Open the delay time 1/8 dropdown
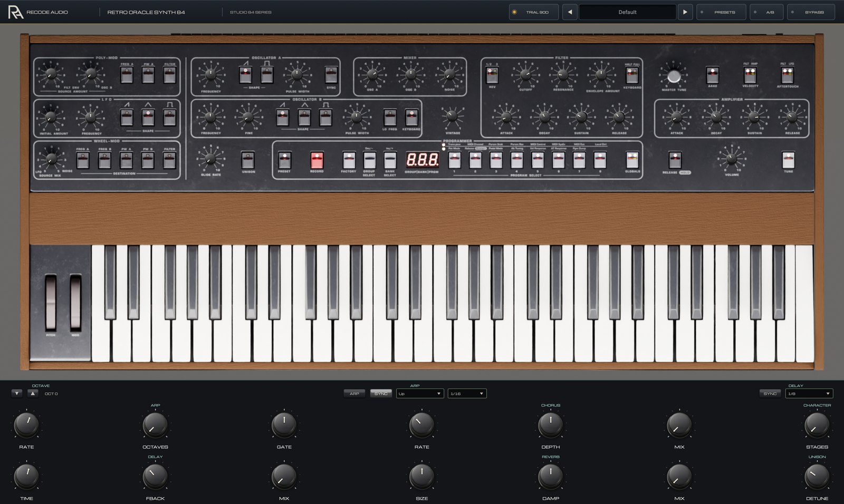The width and height of the screenshot is (844, 504). click(809, 393)
